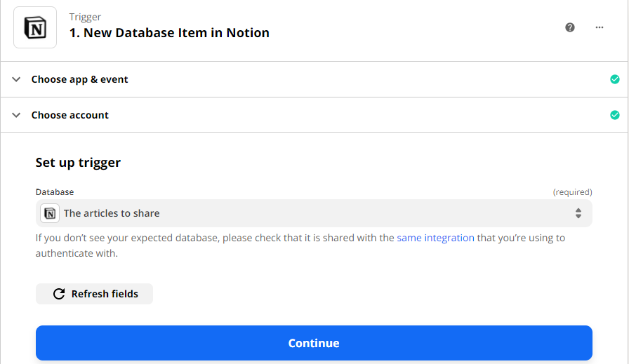629x364 pixels.
Task: Click green checkmark beside Choose app & event
Action: click(x=614, y=79)
